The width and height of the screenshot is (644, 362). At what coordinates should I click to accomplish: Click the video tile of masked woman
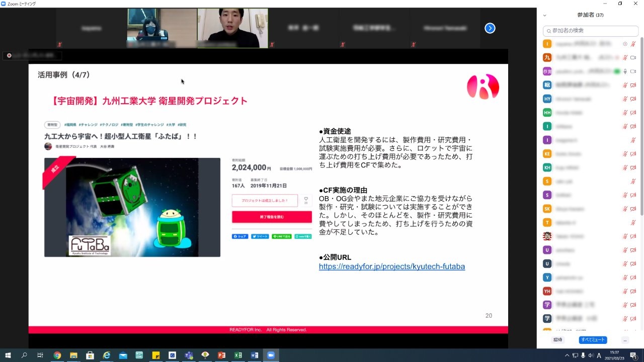coord(162,28)
